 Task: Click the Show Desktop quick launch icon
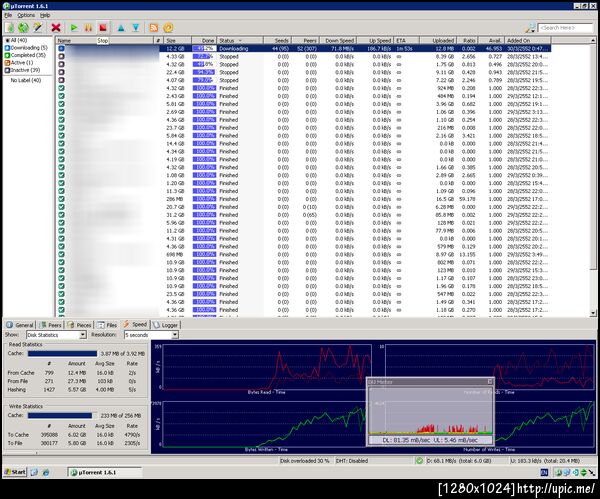coord(34,473)
